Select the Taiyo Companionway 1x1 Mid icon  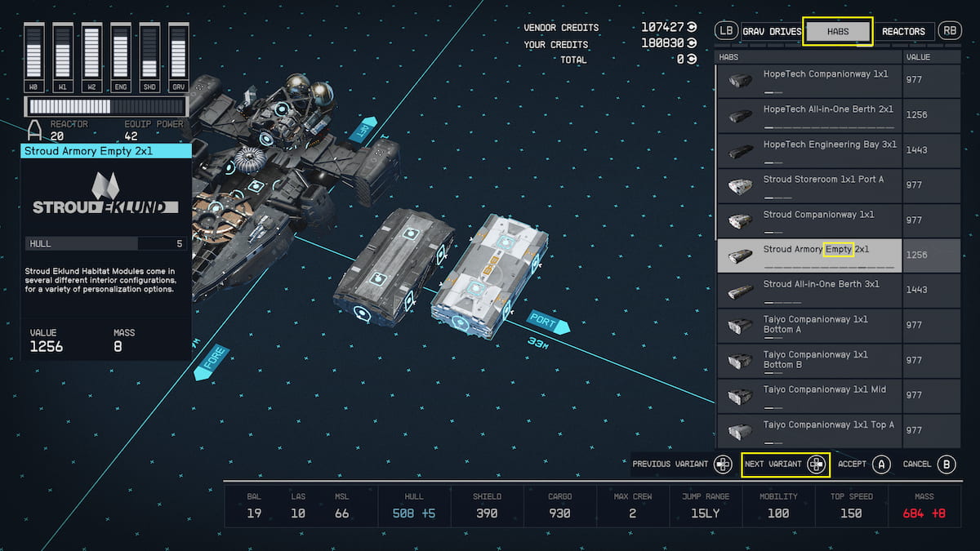tap(741, 395)
